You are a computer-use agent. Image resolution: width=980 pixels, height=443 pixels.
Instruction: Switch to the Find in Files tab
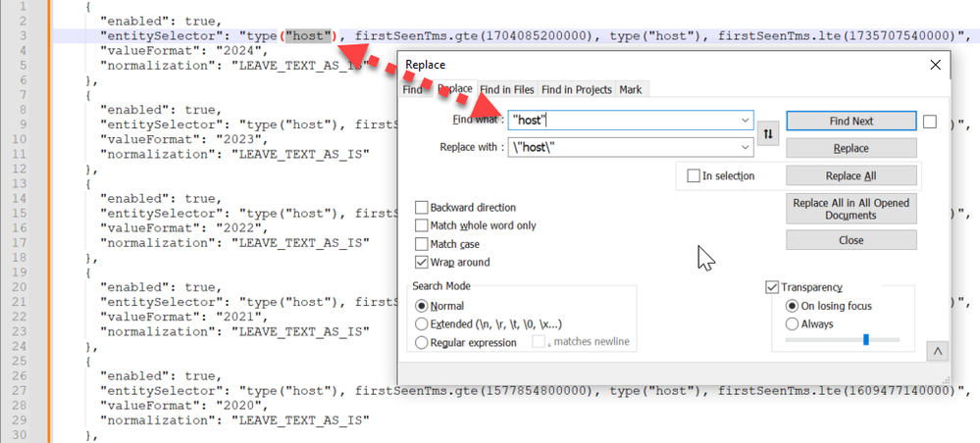pos(507,89)
